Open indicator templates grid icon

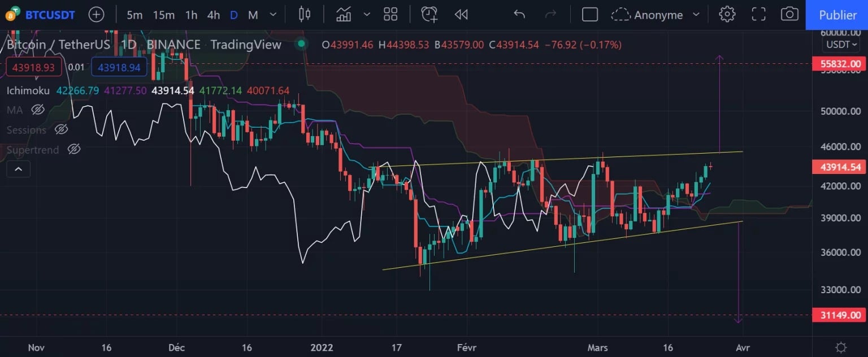point(390,15)
